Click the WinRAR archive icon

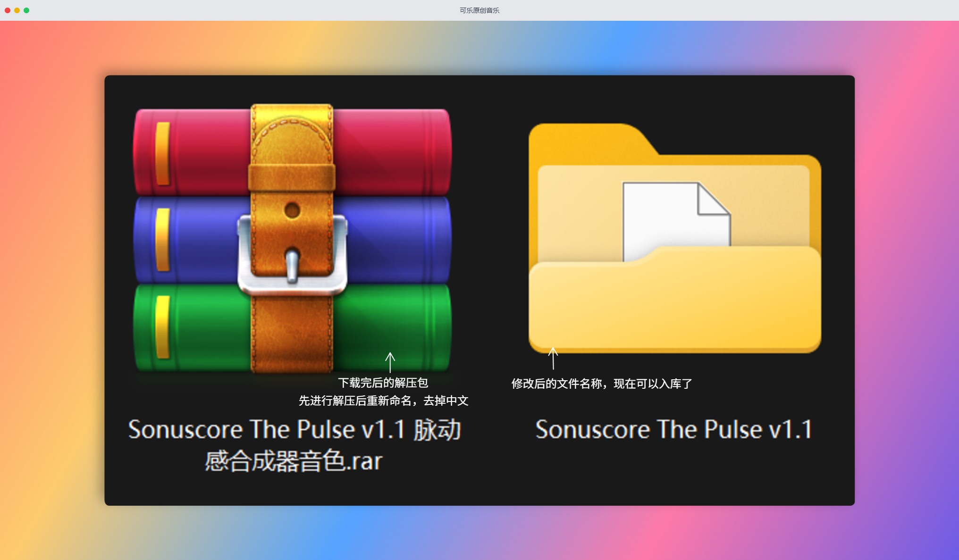tap(292, 239)
